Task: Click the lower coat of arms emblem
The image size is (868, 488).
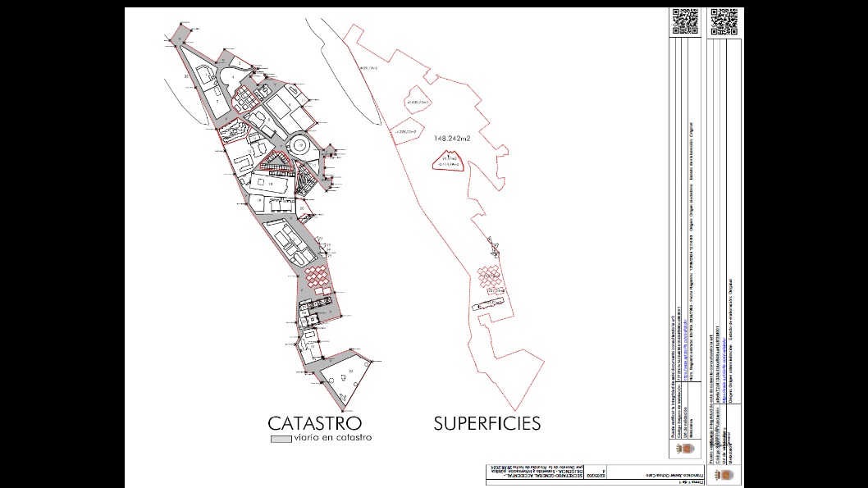Action: (724, 473)
